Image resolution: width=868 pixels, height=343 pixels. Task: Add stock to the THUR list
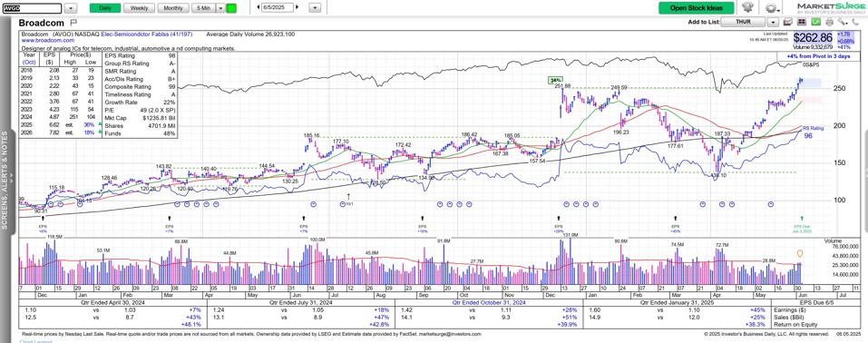coord(744,22)
